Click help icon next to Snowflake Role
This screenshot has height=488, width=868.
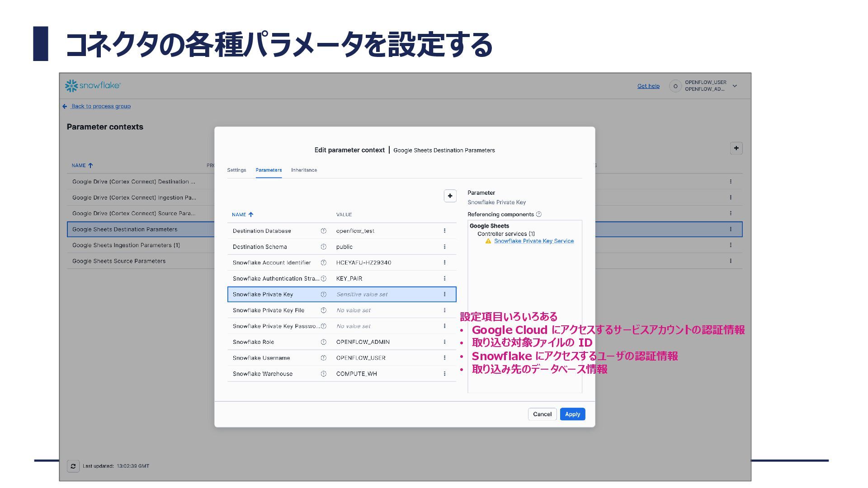tap(323, 342)
